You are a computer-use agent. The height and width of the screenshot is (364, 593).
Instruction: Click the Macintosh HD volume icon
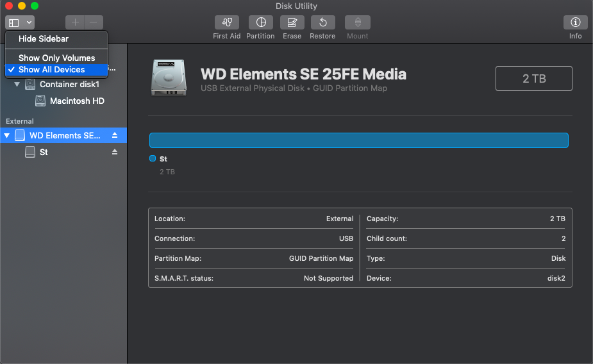[x=40, y=101]
